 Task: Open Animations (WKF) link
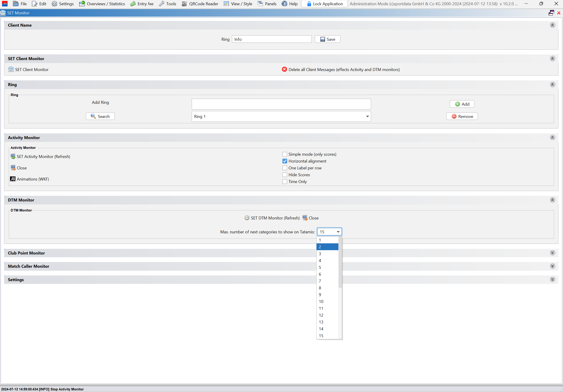(33, 179)
